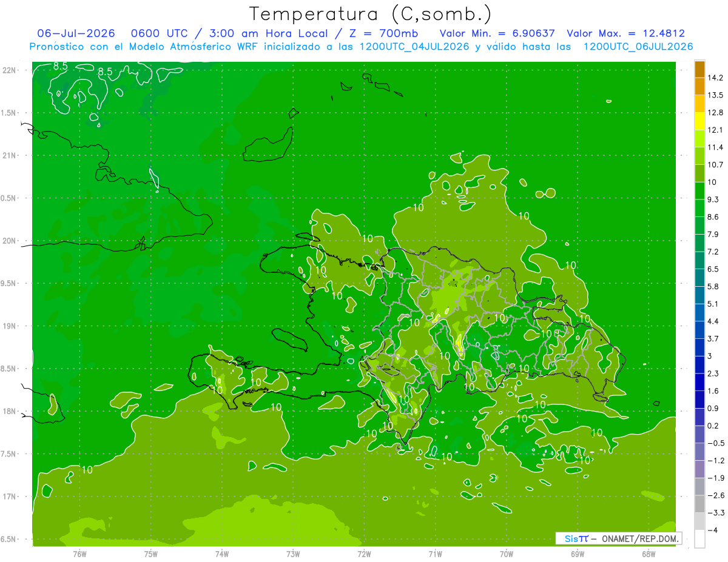Click the "17N" latitude label
This screenshot has height=562, width=728.
pyautogui.click(x=10, y=497)
